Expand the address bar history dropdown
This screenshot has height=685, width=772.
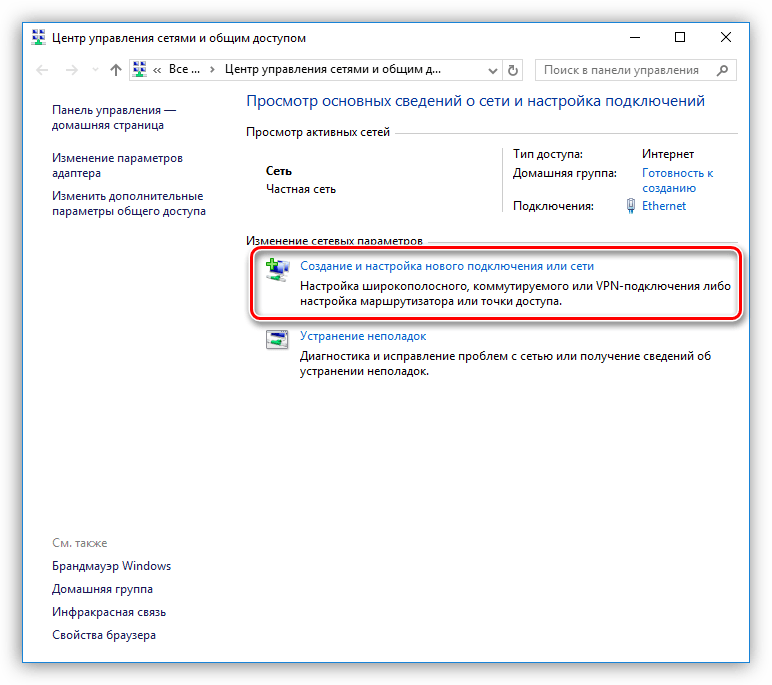coord(492,70)
